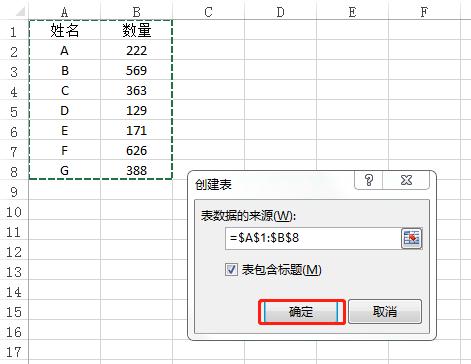Click the select-all corner of the sheet

click(x=14, y=11)
